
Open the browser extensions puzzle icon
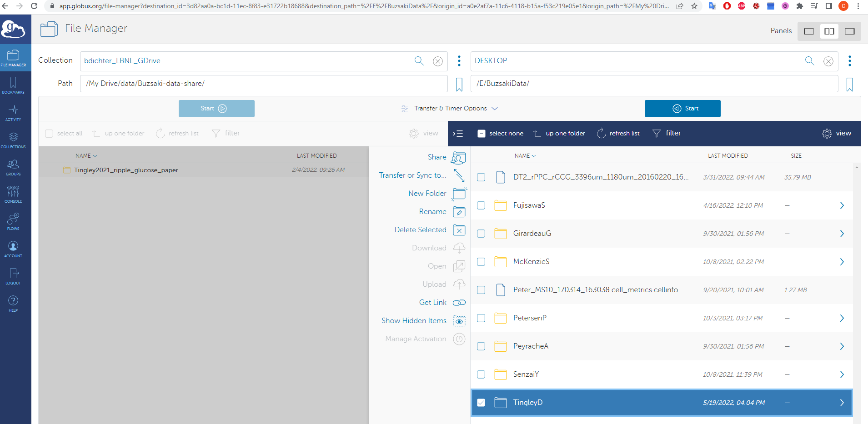click(x=800, y=6)
